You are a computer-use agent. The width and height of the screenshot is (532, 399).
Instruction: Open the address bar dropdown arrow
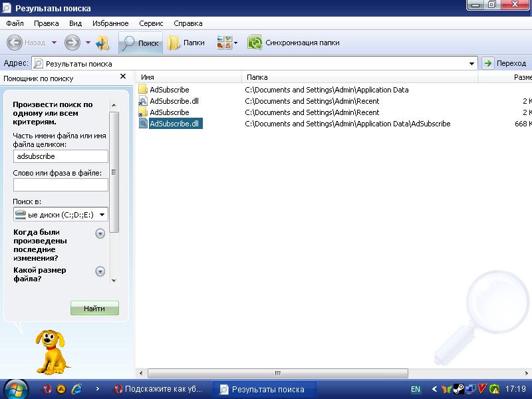click(x=472, y=64)
